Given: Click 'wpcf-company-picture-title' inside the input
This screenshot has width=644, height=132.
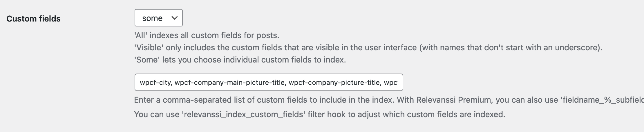Looking at the screenshot, I should [334, 83].
